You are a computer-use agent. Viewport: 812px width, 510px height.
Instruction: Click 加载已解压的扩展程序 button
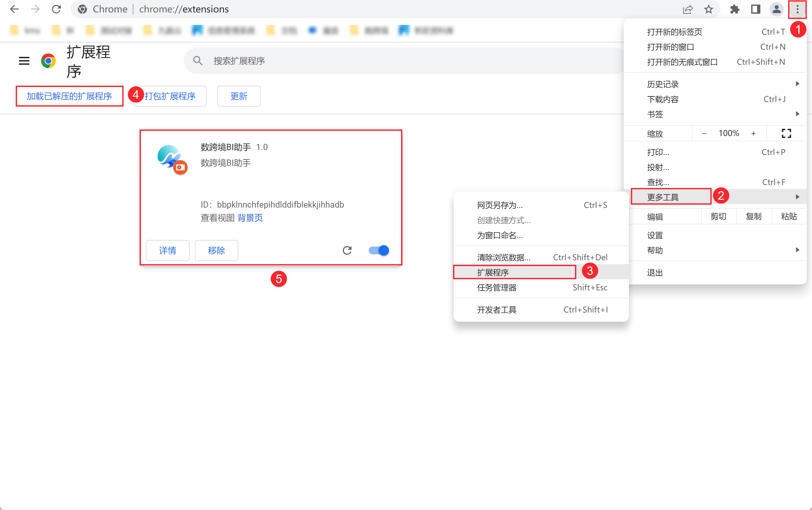[x=70, y=96]
